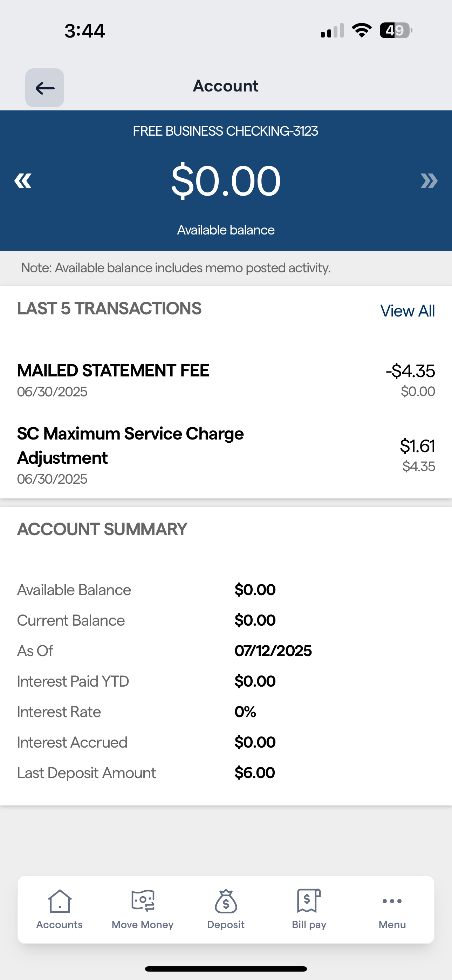Select the Deposit tab label
The height and width of the screenshot is (980, 452).
click(x=226, y=925)
